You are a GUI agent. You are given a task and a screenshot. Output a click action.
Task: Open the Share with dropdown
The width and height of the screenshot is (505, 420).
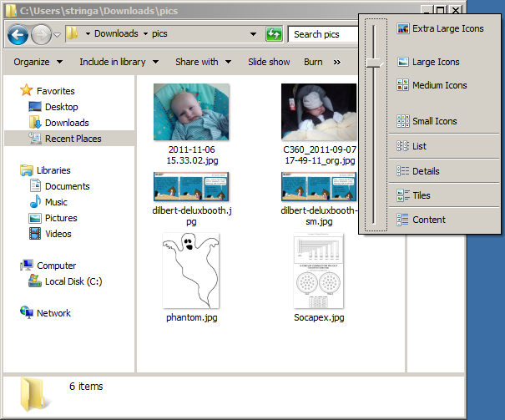203,62
